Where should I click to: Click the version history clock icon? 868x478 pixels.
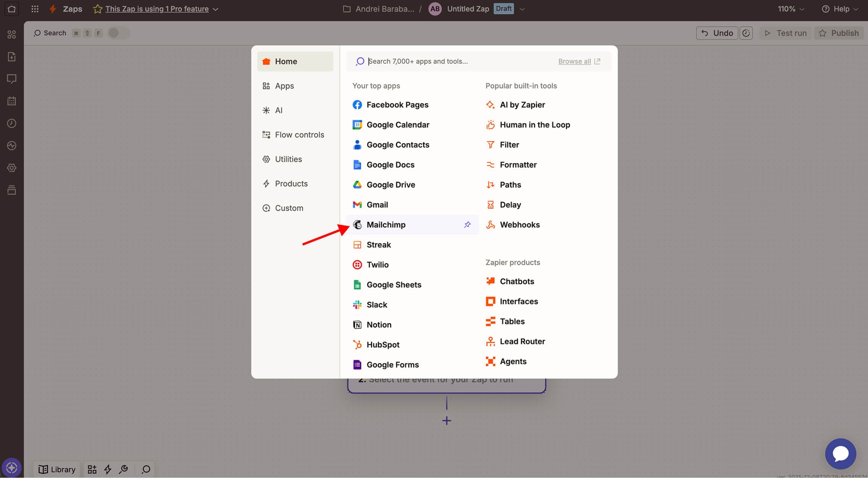click(x=746, y=33)
